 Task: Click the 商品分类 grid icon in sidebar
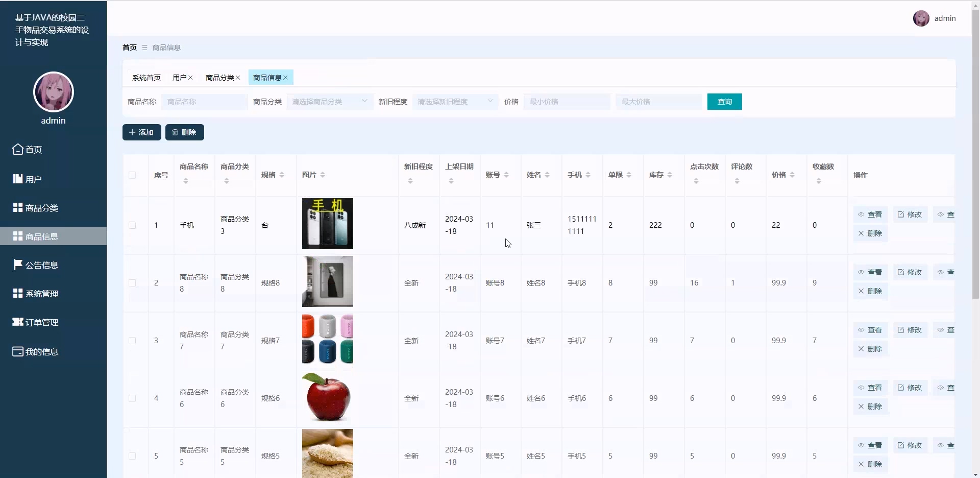coord(18,207)
